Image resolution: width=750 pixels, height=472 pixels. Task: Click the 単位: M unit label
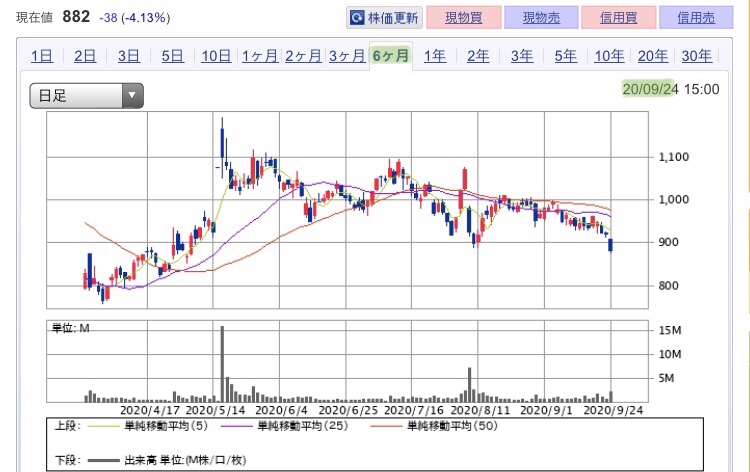point(70,328)
